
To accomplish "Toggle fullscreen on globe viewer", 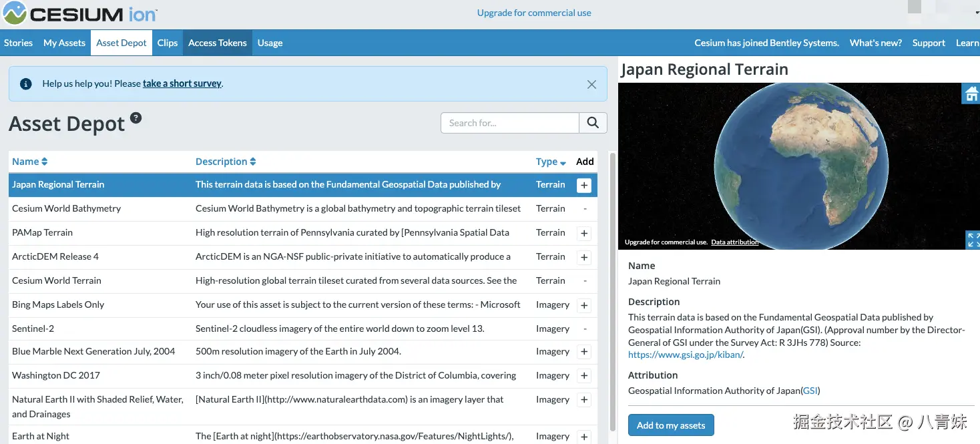I will click(973, 240).
